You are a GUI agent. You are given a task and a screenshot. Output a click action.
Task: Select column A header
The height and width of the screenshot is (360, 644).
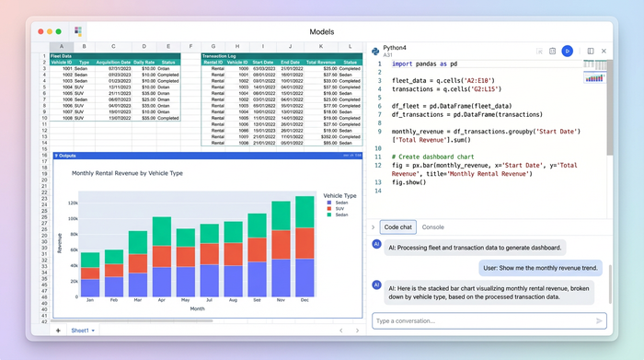pos(62,46)
